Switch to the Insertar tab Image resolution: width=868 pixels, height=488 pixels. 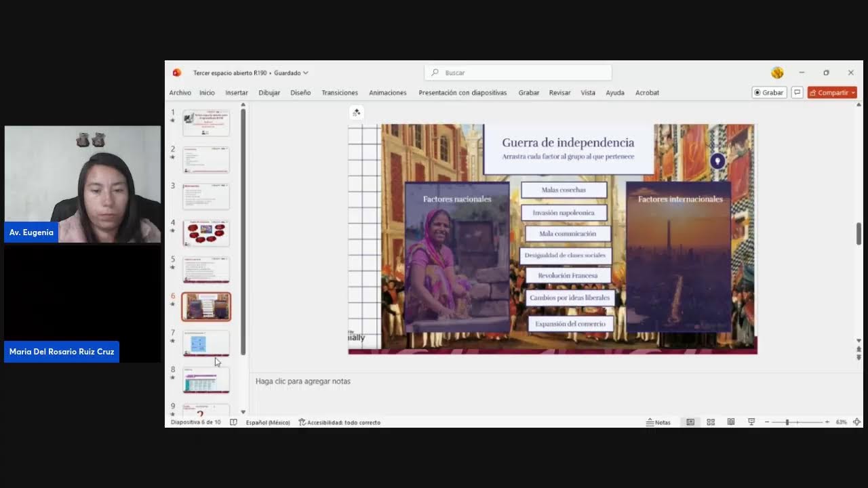click(237, 92)
